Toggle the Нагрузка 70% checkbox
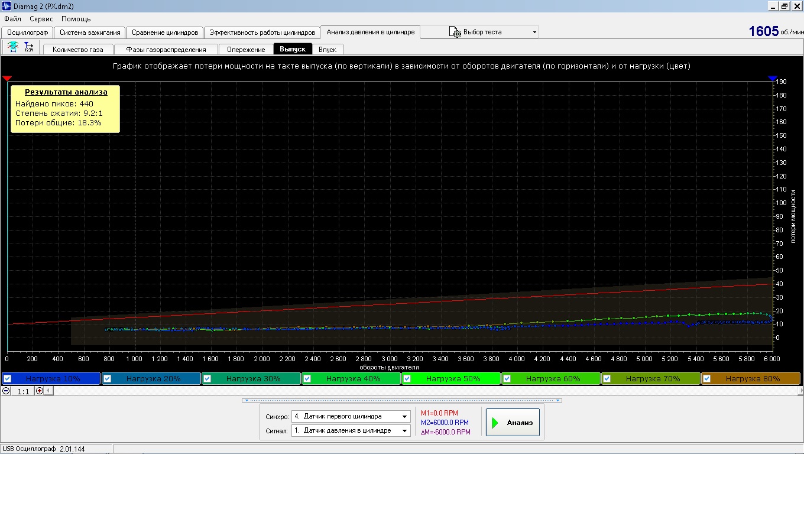The width and height of the screenshot is (804, 532). click(x=607, y=378)
